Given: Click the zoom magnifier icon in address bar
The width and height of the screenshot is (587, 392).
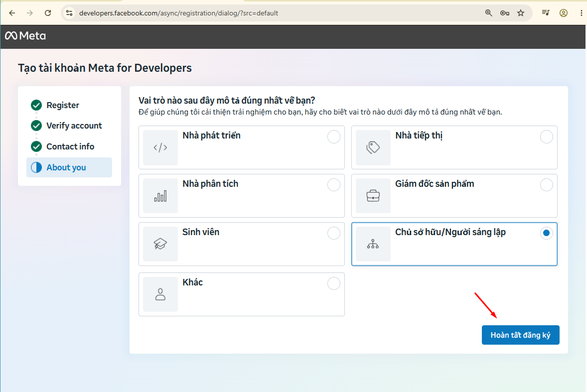Looking at the screenshot, I should (488, 13).
